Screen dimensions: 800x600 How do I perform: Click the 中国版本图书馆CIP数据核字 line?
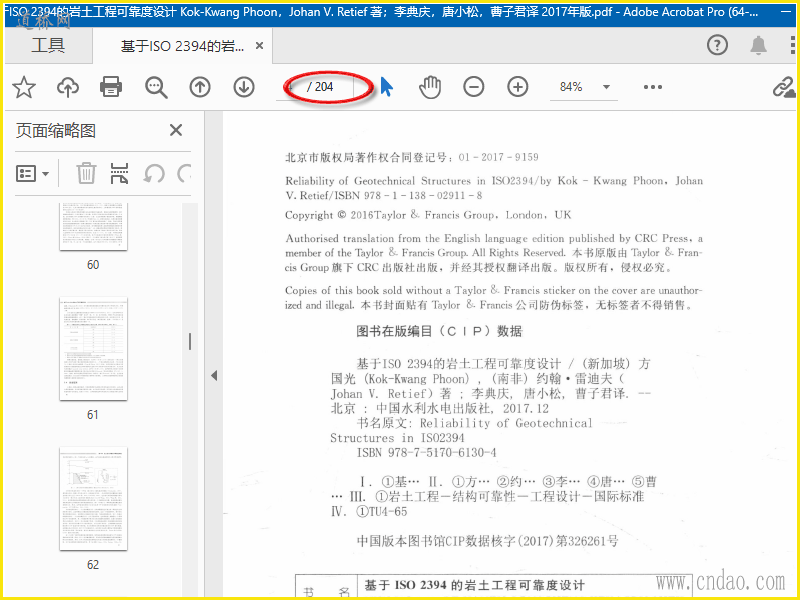coord(487,541)
